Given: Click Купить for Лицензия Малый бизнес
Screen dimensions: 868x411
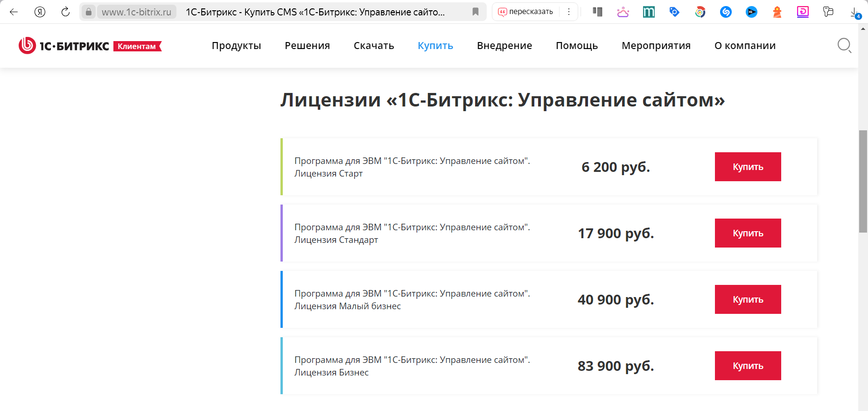Looking at the screenshot, I should tap(748, 299).
